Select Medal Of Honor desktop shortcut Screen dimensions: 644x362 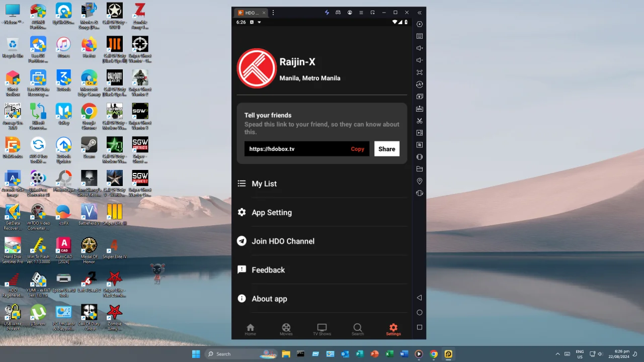pyautogui.click(x=89, y=250)
